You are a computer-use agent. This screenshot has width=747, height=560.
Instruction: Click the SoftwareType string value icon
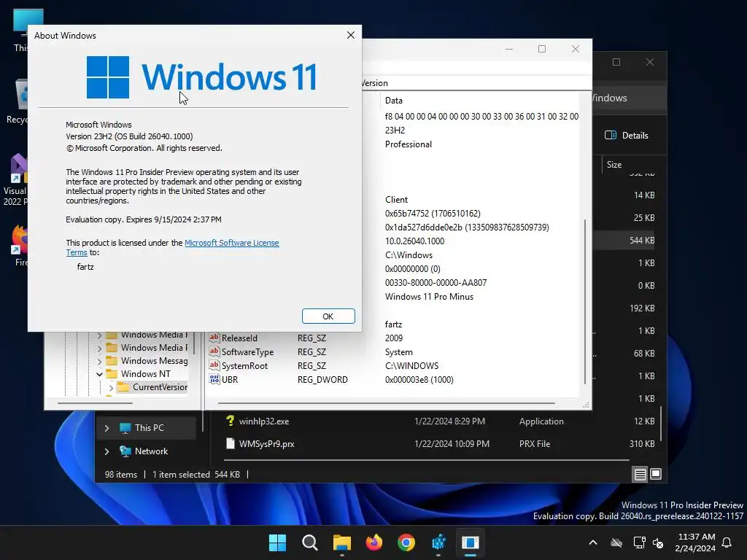[x=214, y=351]
